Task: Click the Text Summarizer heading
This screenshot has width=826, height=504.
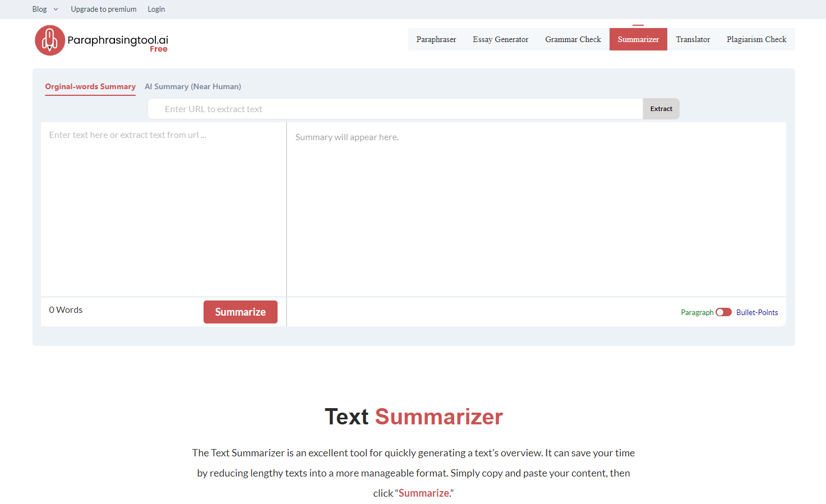Action: point(414,417)
